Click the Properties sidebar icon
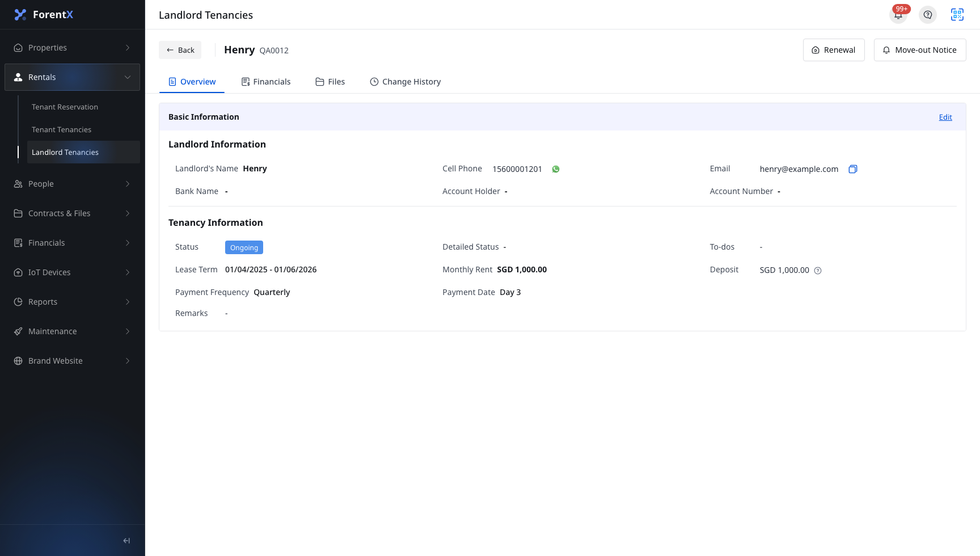980x556 pixels. coord(18,48)
